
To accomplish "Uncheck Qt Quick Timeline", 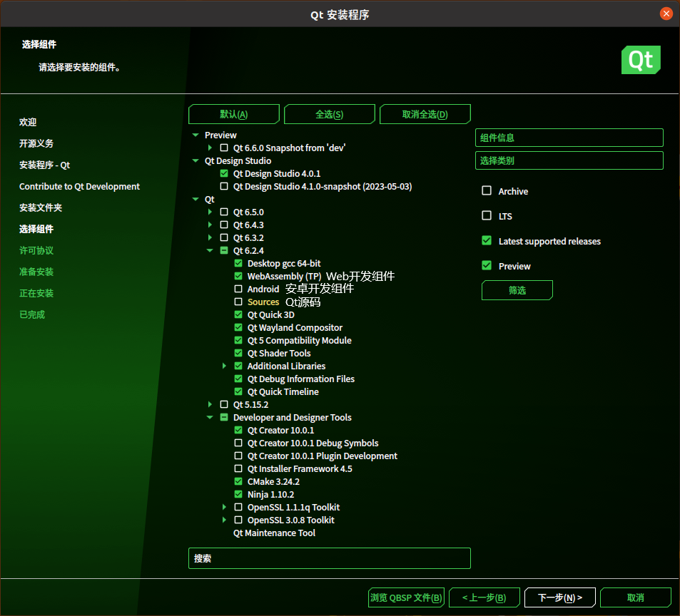I will pyautogui.click(x=238, y=391).
